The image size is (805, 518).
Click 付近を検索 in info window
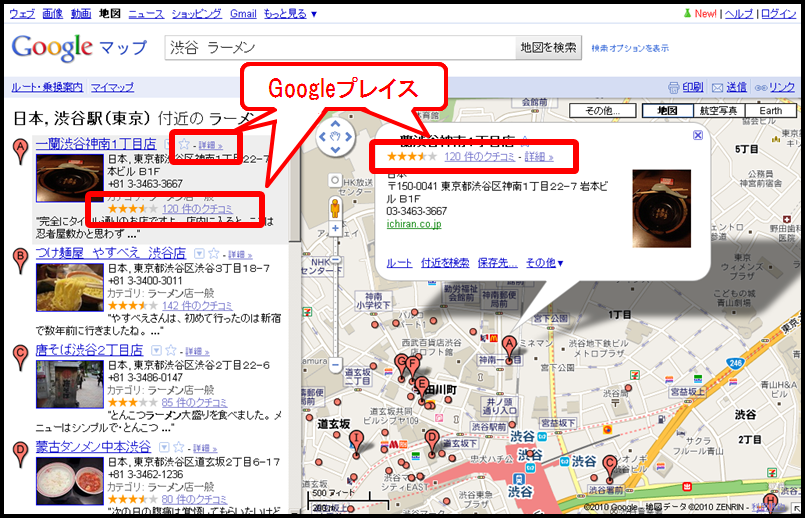click(445, 263)
